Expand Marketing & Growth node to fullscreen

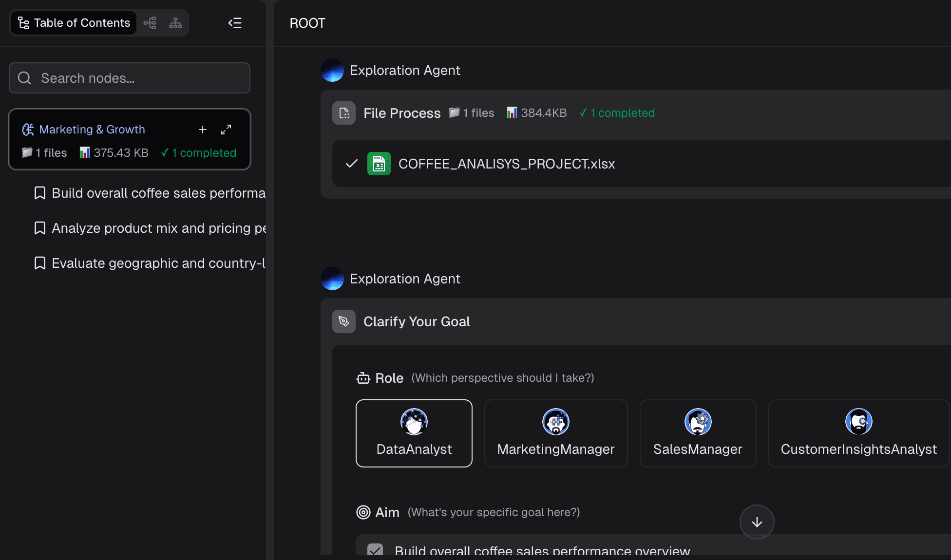(226, 130)
